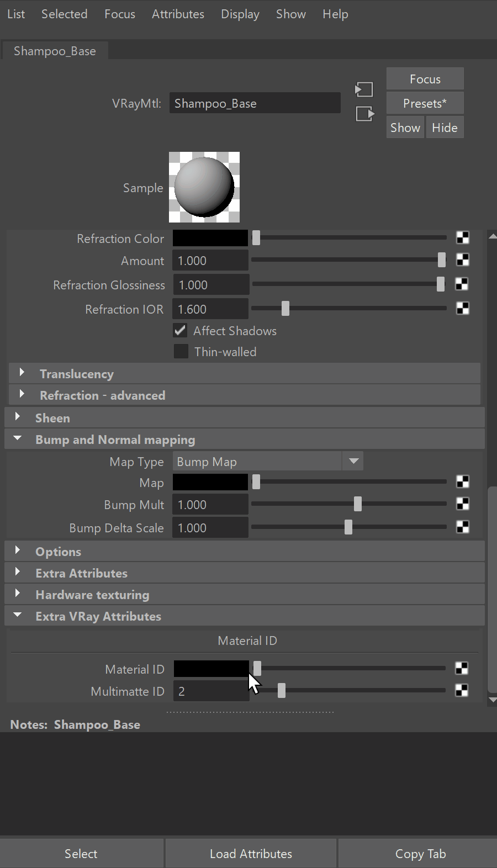This screenshot has width=497, height=868.
Task: Open the Display menu
Action: [x=240, y=14]
